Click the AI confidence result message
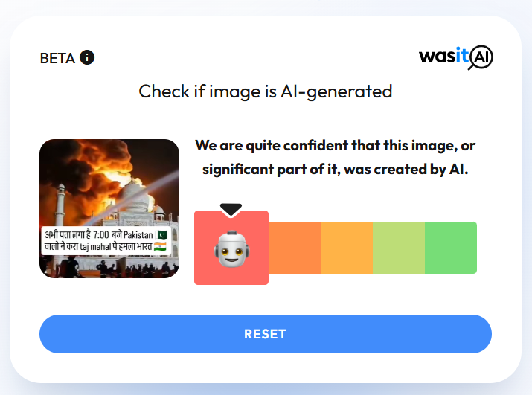The height and width of the screenshot is (395, 532). point(336,157)
